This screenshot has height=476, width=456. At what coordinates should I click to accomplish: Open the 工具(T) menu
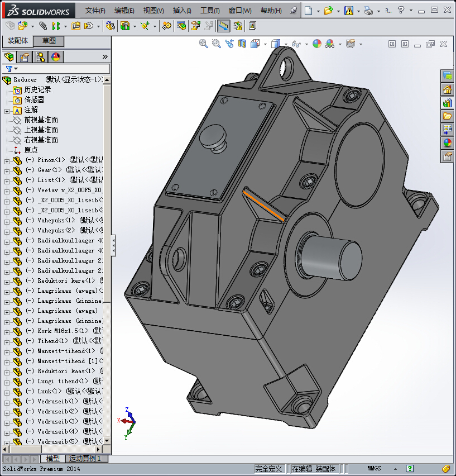click(210, 11)
